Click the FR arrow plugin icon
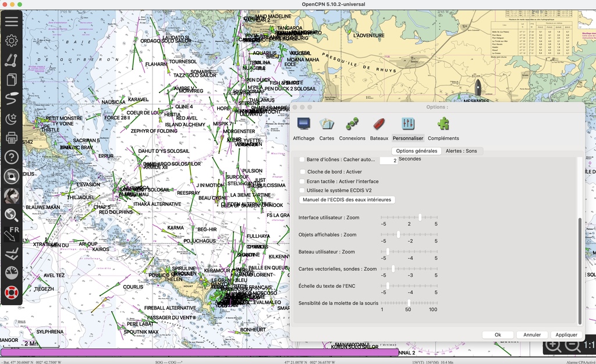 click(x=12, y=234)
